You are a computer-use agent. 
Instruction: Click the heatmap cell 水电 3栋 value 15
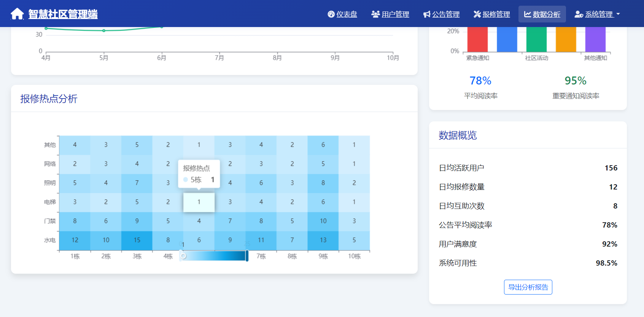click(137, 241)
